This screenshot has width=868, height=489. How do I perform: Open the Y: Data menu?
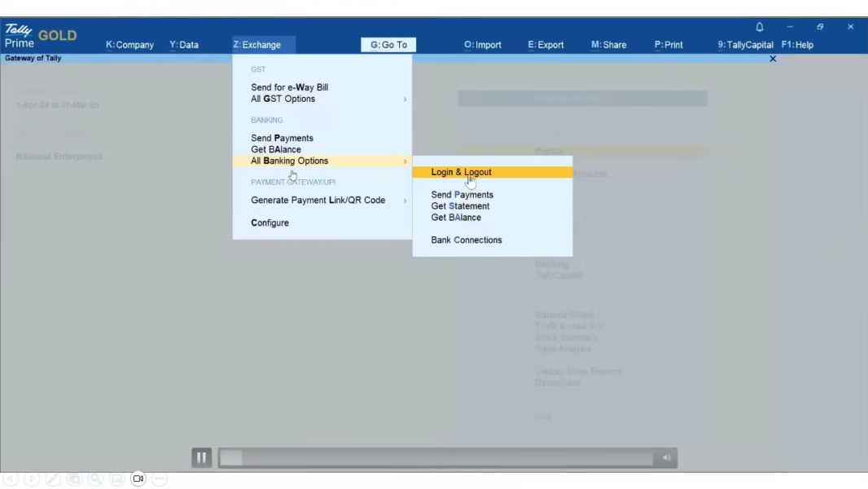point(184,45)
